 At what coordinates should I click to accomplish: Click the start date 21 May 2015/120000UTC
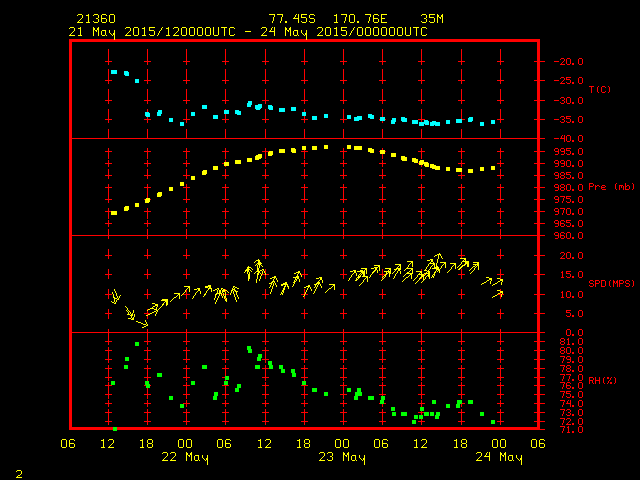(152, 32)
